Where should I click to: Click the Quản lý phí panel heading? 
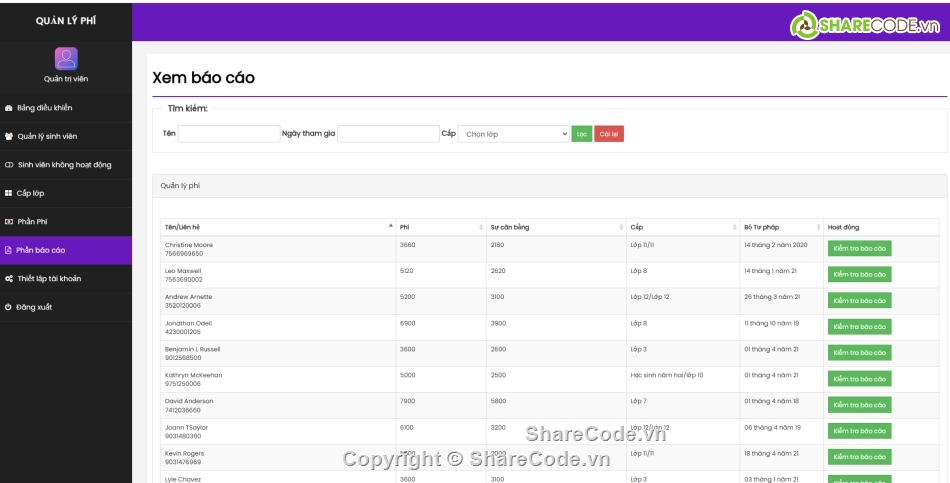(x=180, y=186)
